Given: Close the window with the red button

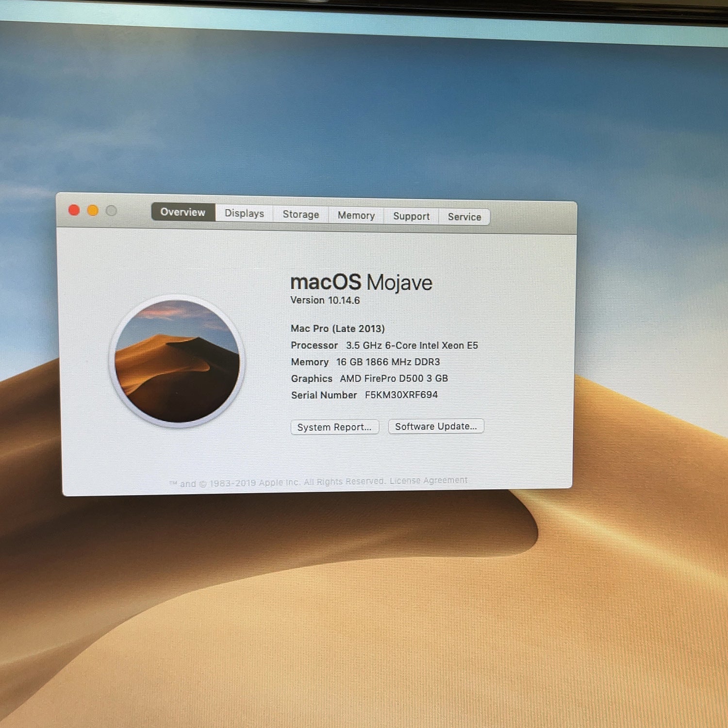Looking at the screenshot, I should coord(74,210).
